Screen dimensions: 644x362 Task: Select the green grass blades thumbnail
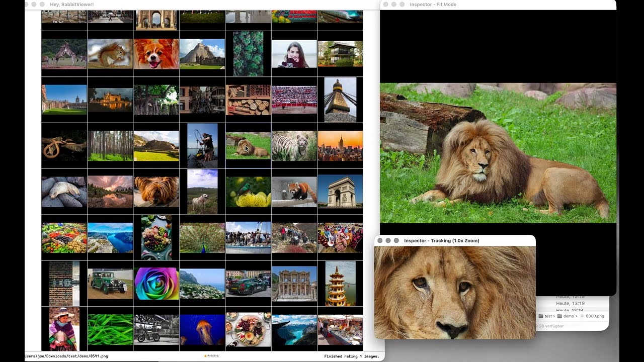coord(110,330)
